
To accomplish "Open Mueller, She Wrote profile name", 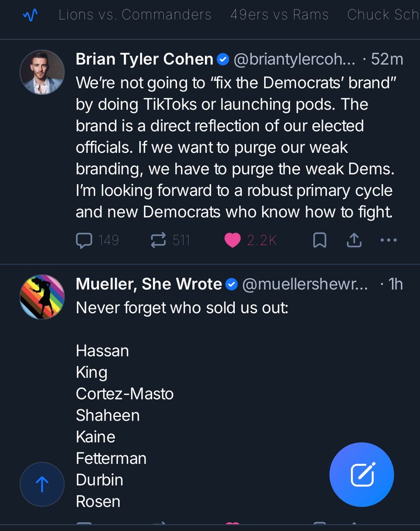I will pyautogui.click(x=149, y=284).
